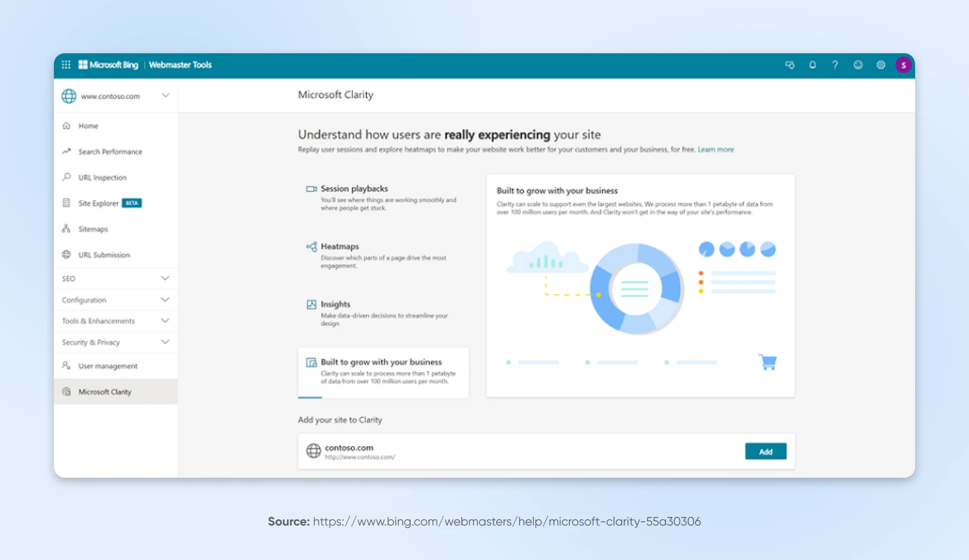Open Site Explorer page
The image size is (969, 560).
(116, 203)
